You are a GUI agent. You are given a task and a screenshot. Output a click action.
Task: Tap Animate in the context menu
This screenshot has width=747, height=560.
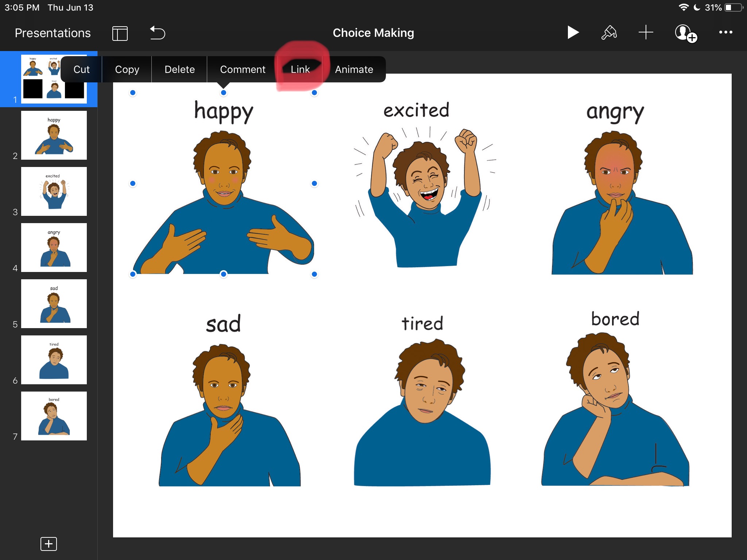(x=354, y=69)
